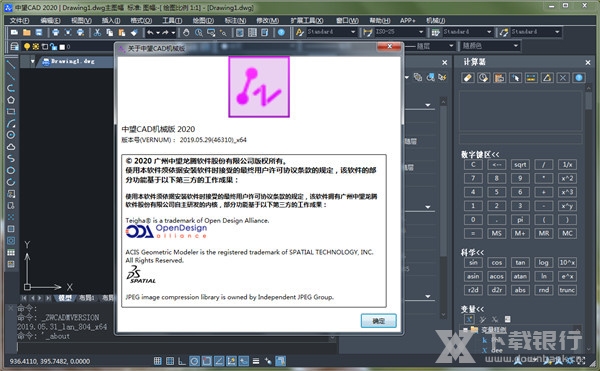Click the Copy icon in the toolbar

[x=109, y=33]
